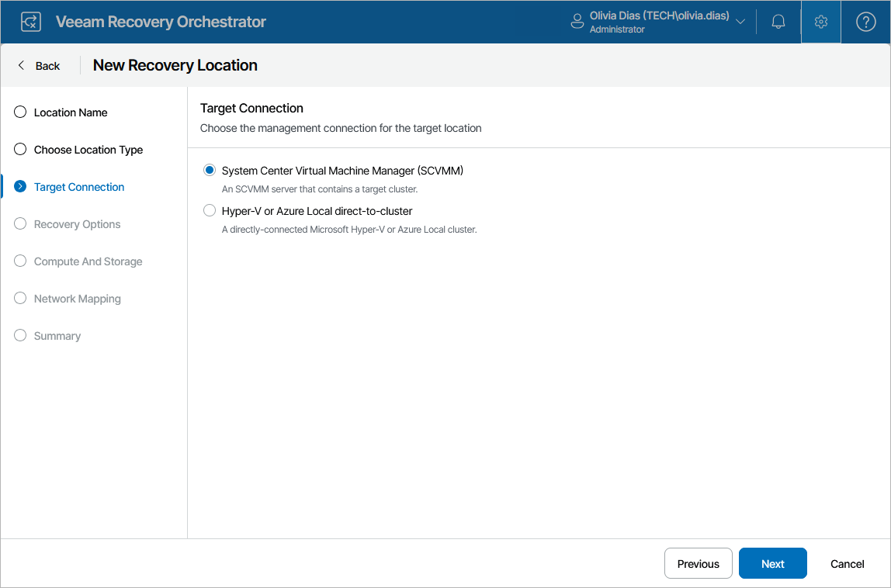Open the settings gear
Image resolution: width=891 pixels, height=588 pixels.
[821, 22]
